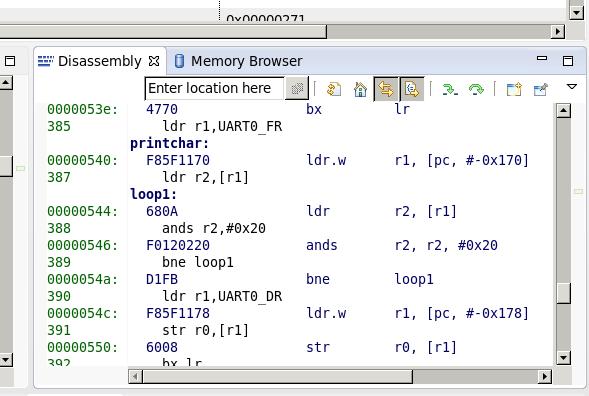Click the disassembly horizontal scrollbar thumb
589x396 pixels.
pos(278,376)
